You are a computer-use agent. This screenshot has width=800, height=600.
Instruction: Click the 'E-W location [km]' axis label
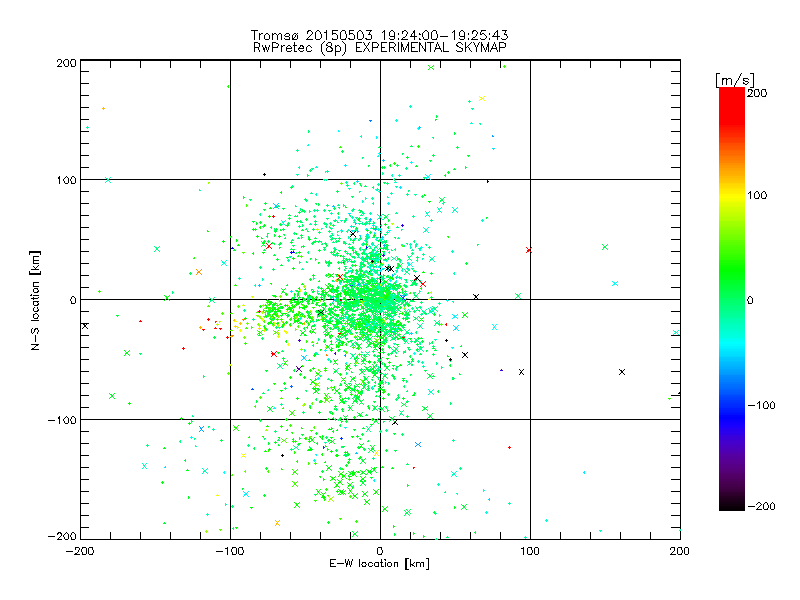379,563
